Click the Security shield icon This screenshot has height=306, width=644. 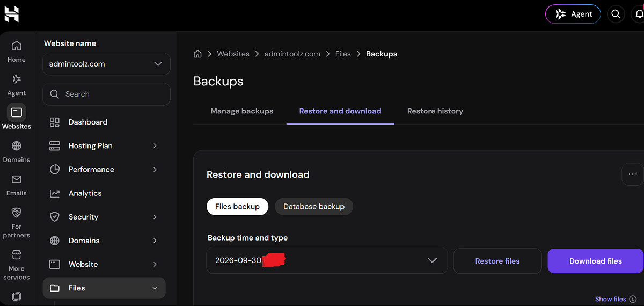pyautogui.click(x=55, y=217)
